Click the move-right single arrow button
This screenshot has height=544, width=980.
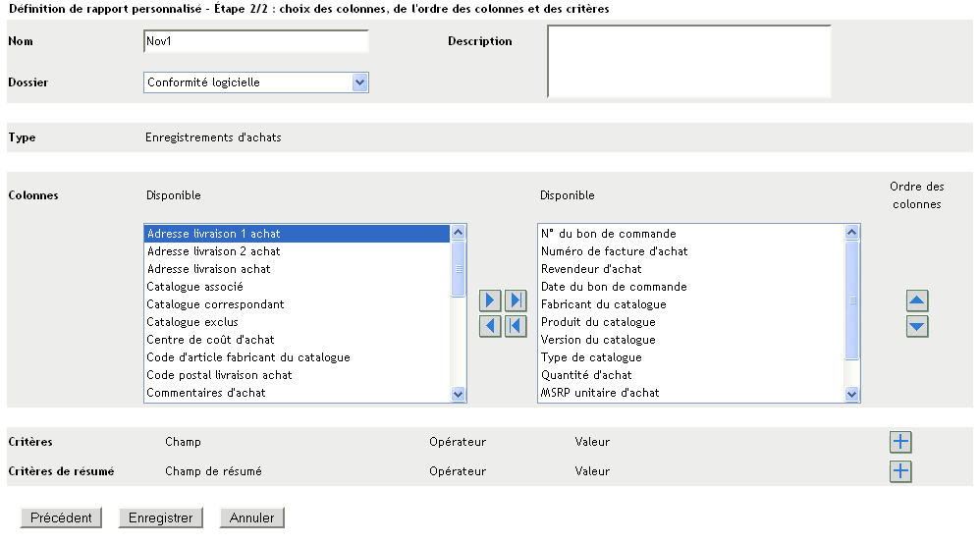[490, 300]
